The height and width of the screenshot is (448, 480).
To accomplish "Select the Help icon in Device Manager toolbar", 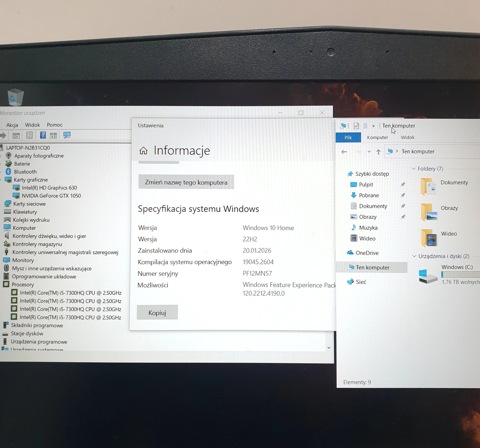I will (x=43, y=135).
